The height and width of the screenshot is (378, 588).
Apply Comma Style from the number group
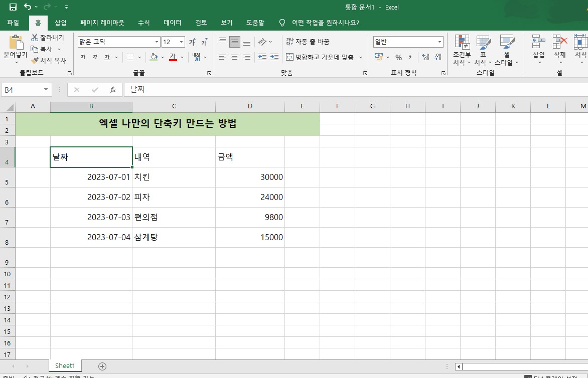410,58
